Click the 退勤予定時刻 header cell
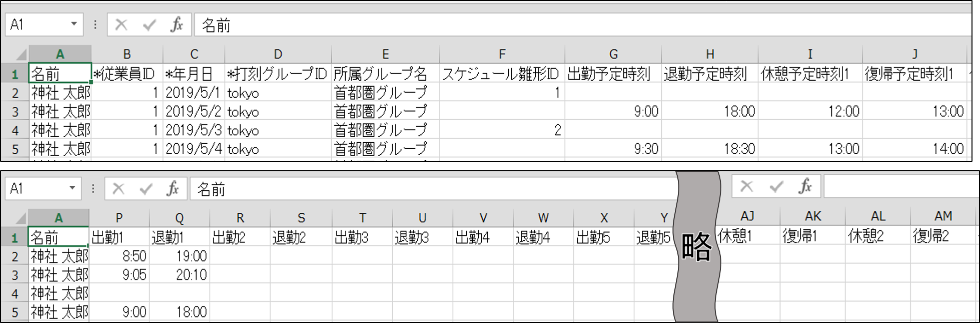This screenshot has height=323, width=980. pyautogui.click(x=710, y=74)
